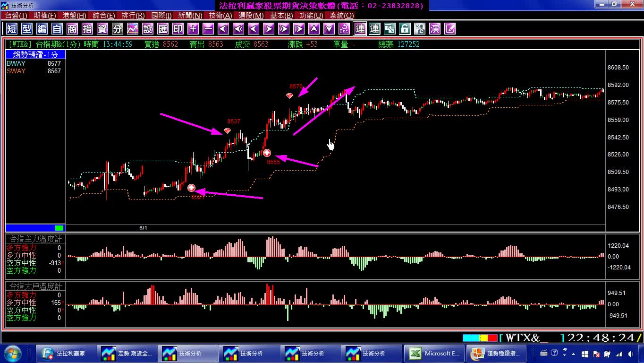Open the 設 settings toolbar icon
Viewport: 644px width, 363px height.
148,29
